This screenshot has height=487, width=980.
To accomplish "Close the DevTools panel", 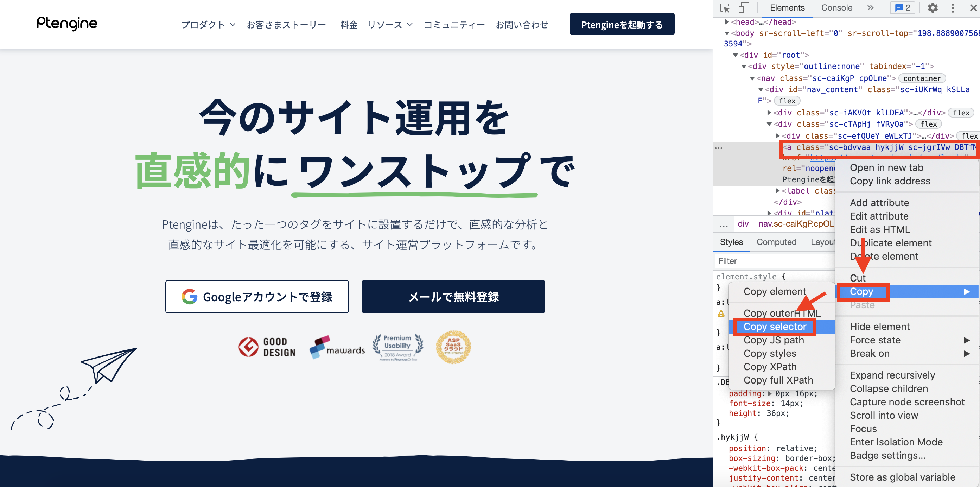I will [x=973, y=8].
